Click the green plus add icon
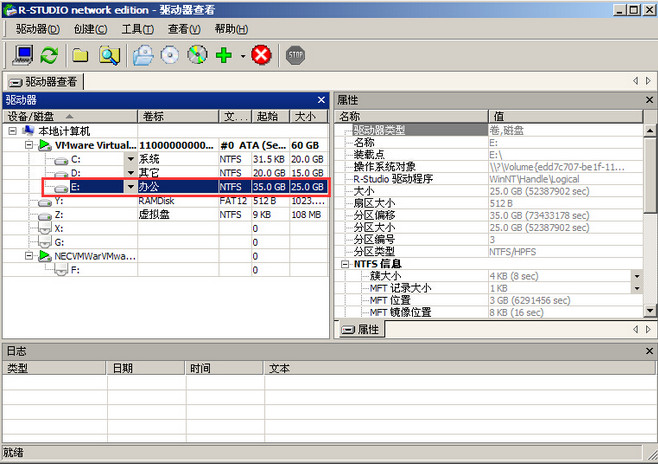The image size is (658, 465). pyautogui.click(x=224, y=55)
